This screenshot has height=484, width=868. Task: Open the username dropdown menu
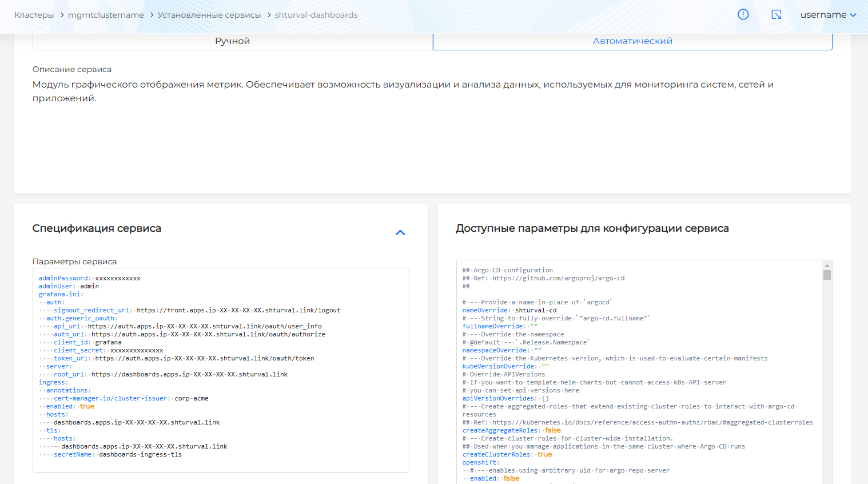point(828,15)
